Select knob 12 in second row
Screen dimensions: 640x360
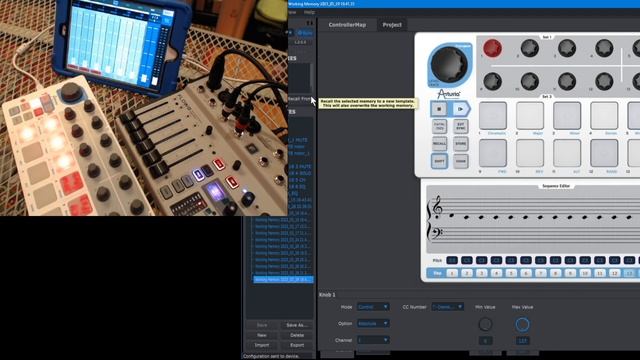pyautogui.click(x=604, y=81)
